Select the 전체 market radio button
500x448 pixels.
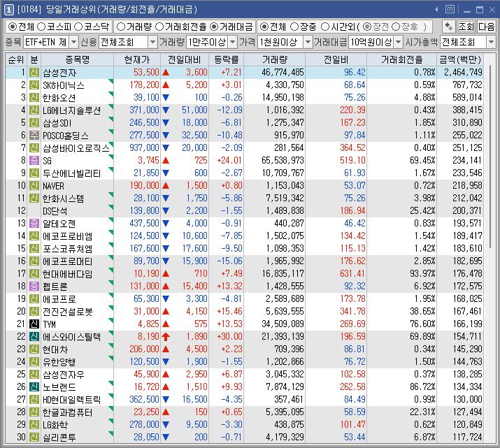(x=12, y=27)
